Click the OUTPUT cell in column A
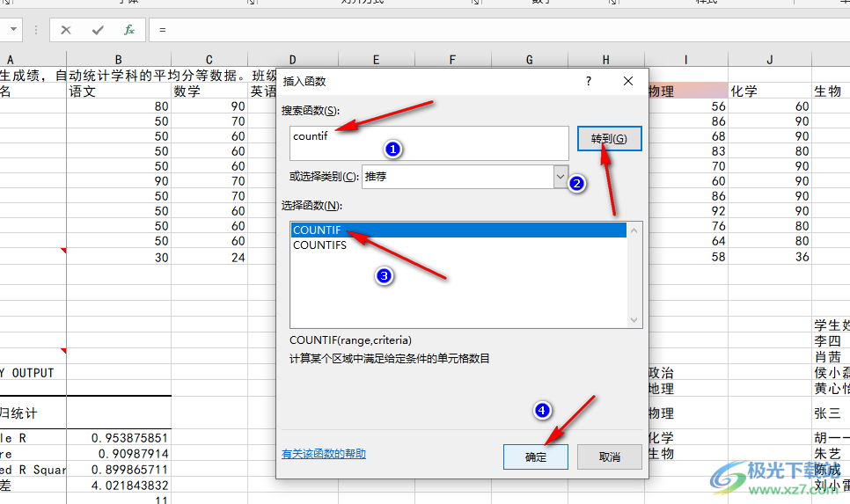 33,373
